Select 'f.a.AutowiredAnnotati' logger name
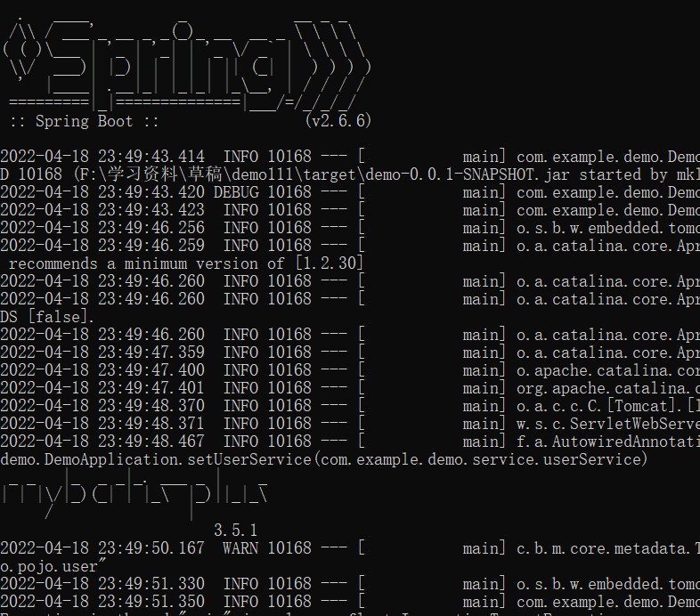Viewport: 700px width, 616px height. (x=608, y=442)
